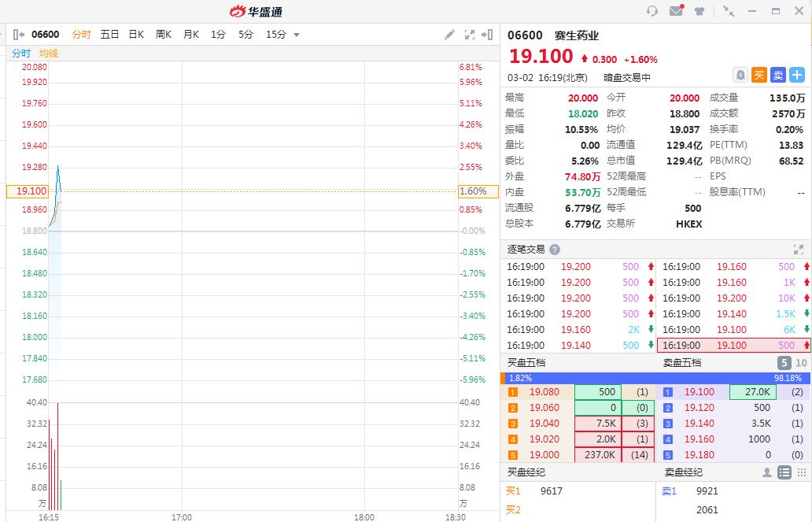The height and width of the screenshot is (522, 812).
Task: Toggle broker queue list view icon
Action: pyautogui.click(x=784, y=472)
